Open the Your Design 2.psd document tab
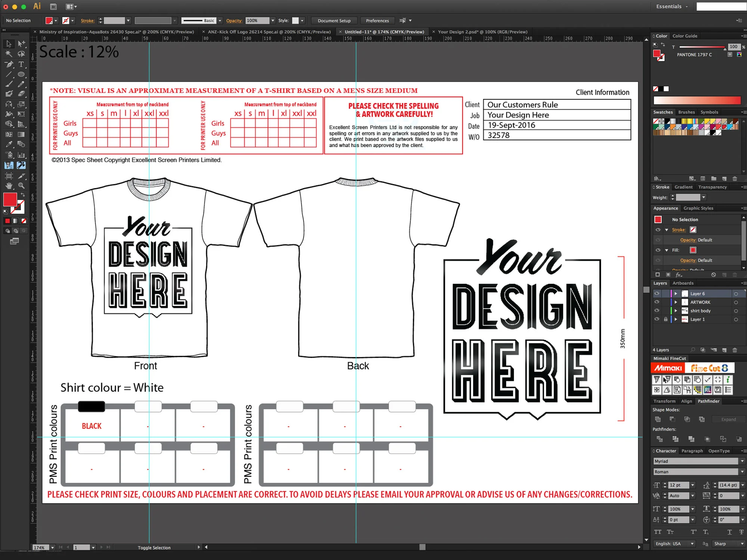The width and height of the screenshot is (747, 560). [x=482, y=32]
